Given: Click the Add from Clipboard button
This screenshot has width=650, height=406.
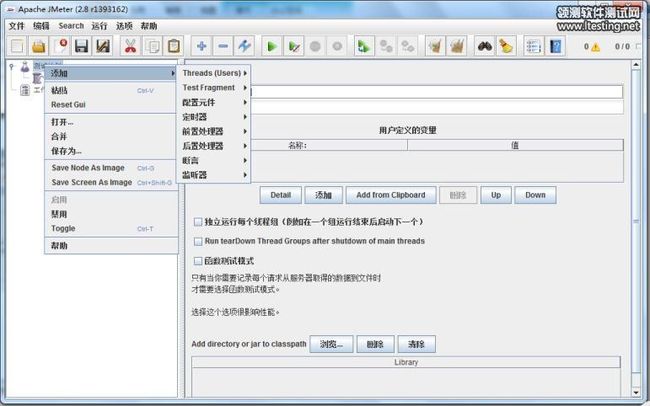Looking at the screenshot, I should [391, 195].
